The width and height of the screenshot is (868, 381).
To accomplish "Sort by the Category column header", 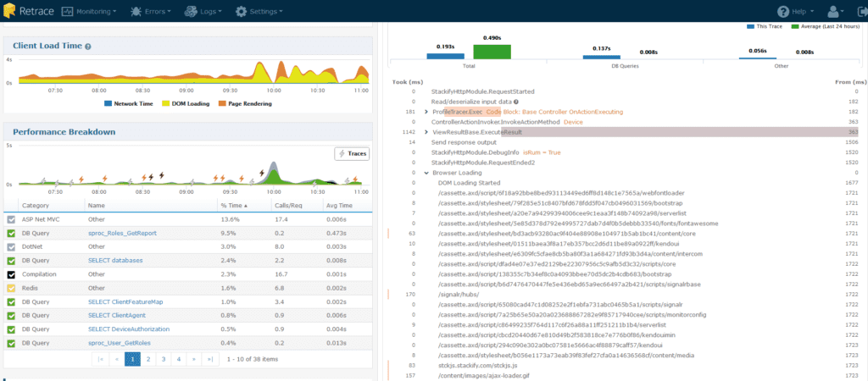I will 34,206.
